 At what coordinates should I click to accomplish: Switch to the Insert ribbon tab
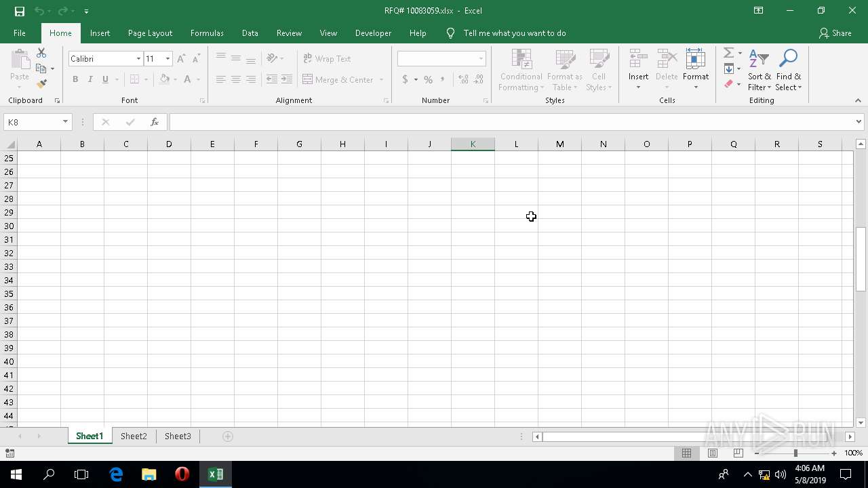click(x=100, y=33)
